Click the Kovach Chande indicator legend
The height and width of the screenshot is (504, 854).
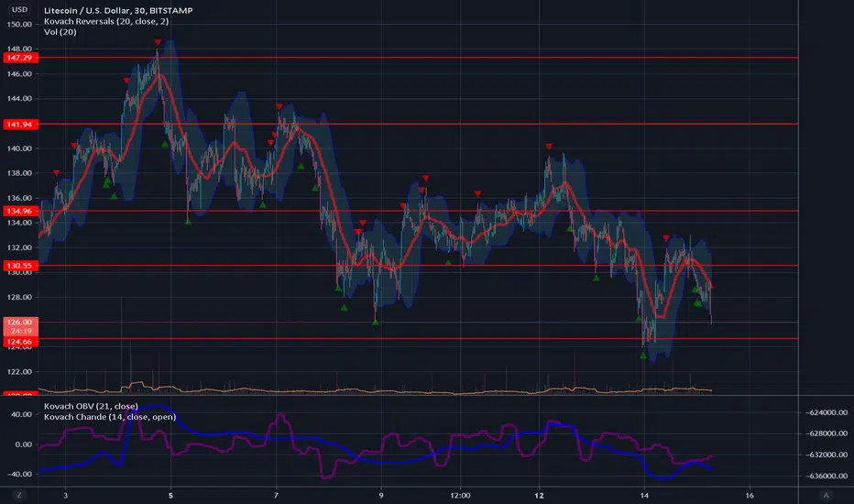tap(110, 417)
